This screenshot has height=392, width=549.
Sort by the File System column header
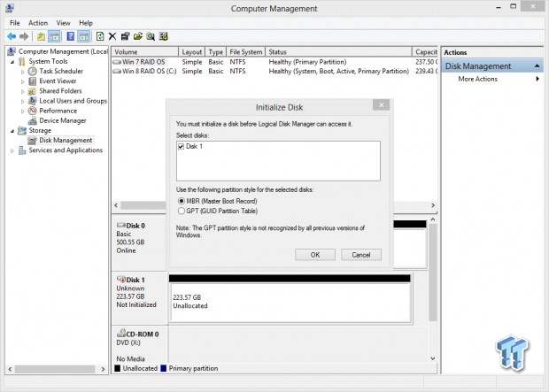246,52
